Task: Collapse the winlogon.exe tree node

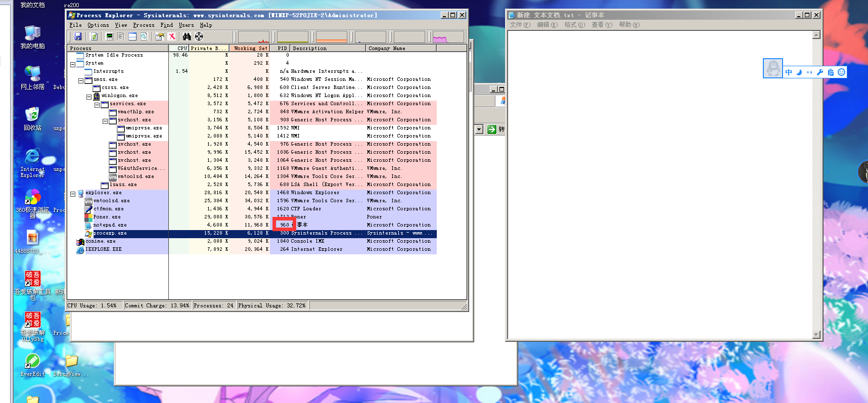Action: [x=89, y=97]
